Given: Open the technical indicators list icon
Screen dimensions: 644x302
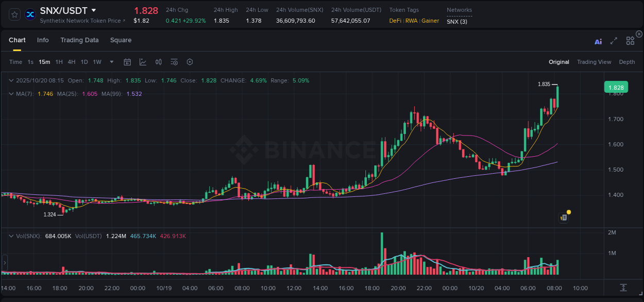Looking at the screenshot, I should click(174, 62).
